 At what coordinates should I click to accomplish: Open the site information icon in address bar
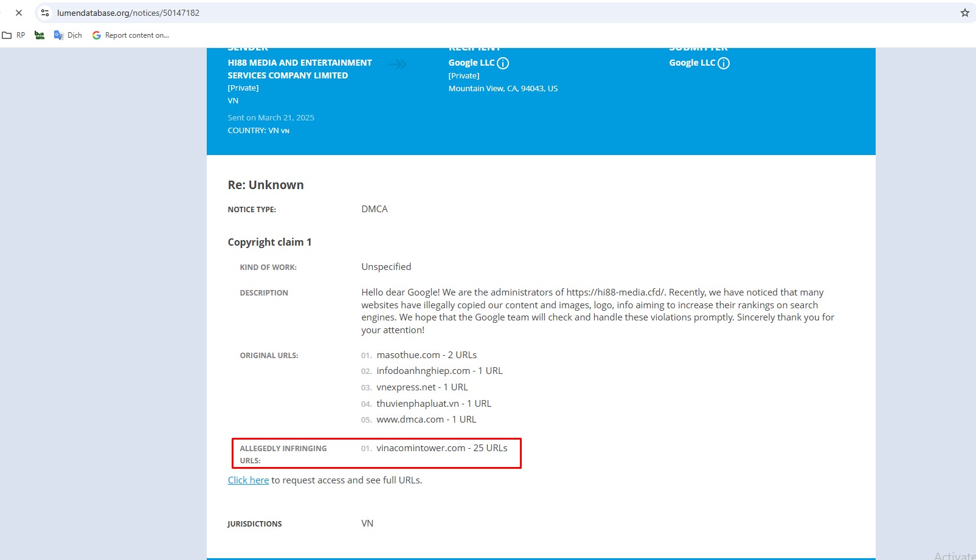click(45, 13)
